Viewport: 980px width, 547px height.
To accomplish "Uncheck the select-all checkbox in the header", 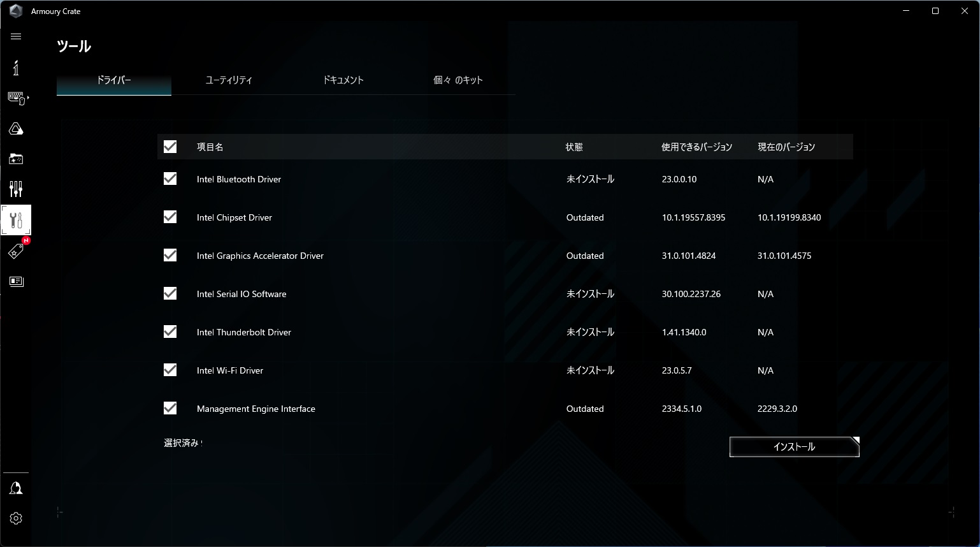I will coord(170,147).
